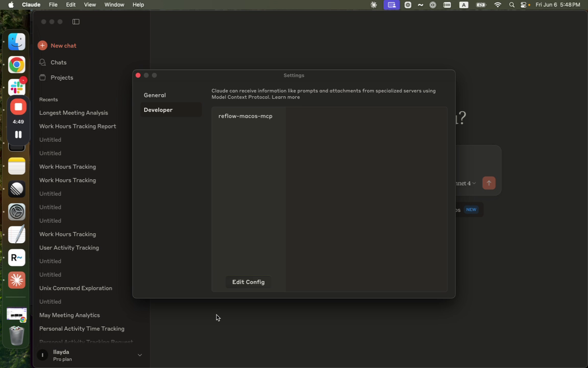Open the Help menu
The width and height of the screenshot is (588, 368).
point(138,5)
